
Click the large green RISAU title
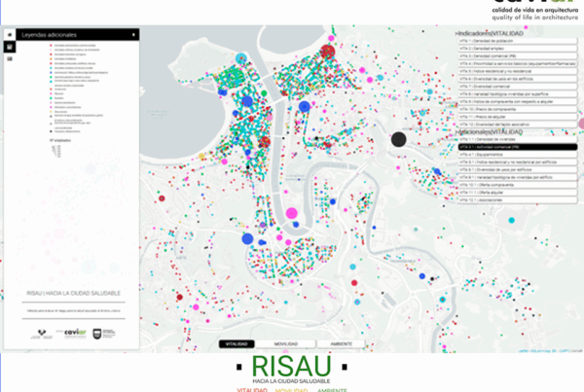tap(291, 367)
